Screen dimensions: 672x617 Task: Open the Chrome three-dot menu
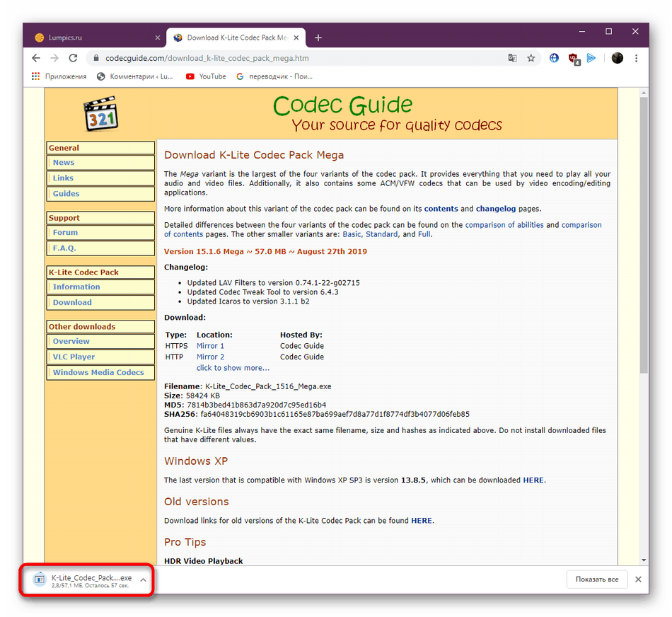(x=637, y=58)
